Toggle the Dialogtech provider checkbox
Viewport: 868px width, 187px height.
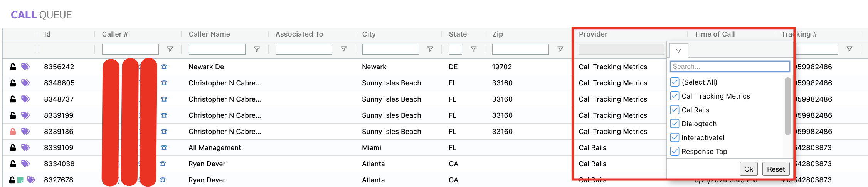pyautogui.click(x=675, y=124)
